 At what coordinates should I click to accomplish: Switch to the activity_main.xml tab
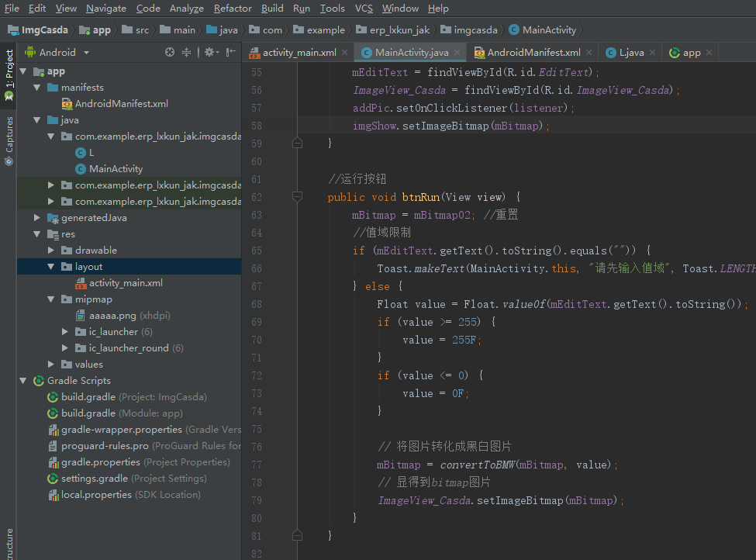(x=299, y=53)
